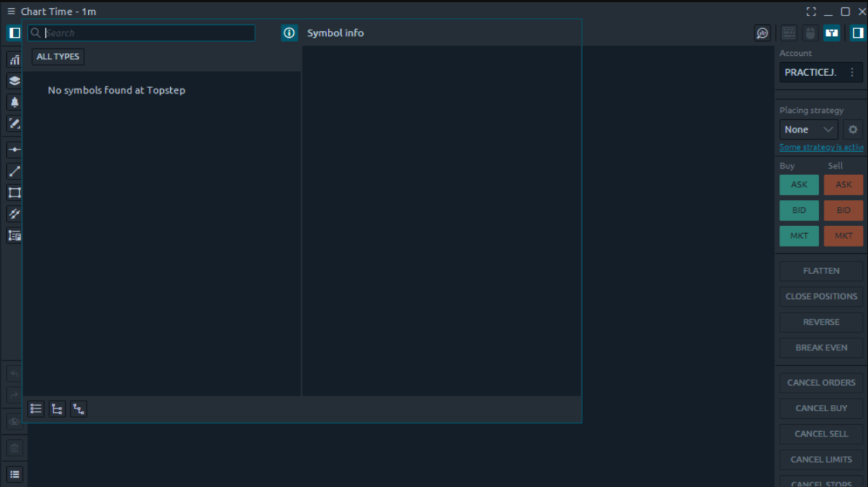Click the Symbol info icon
This screenshot has height=487, width=868.
tap(289, 33)
